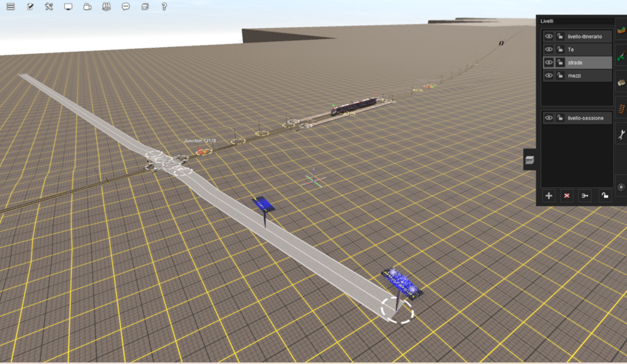Lock the strade layer

[560, 62]
